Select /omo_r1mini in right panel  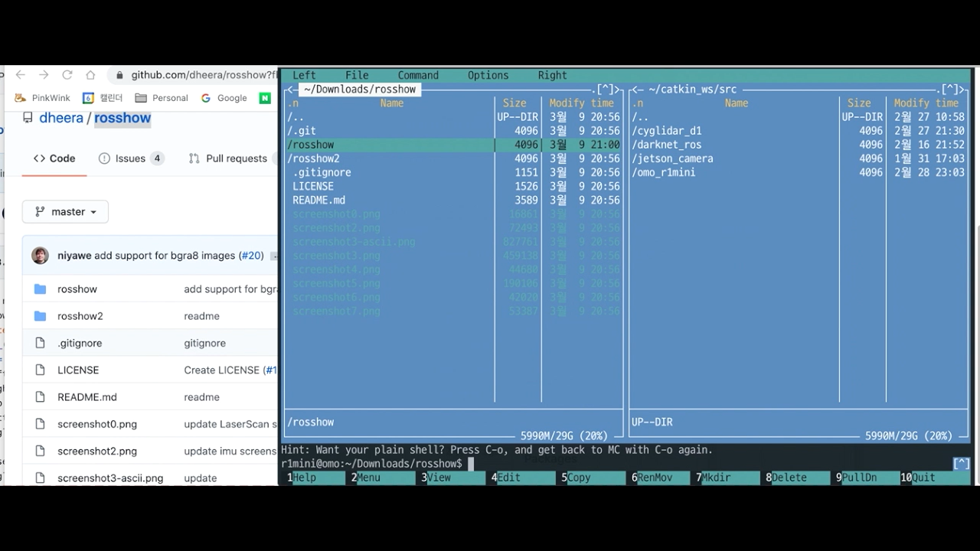point(733,172)
